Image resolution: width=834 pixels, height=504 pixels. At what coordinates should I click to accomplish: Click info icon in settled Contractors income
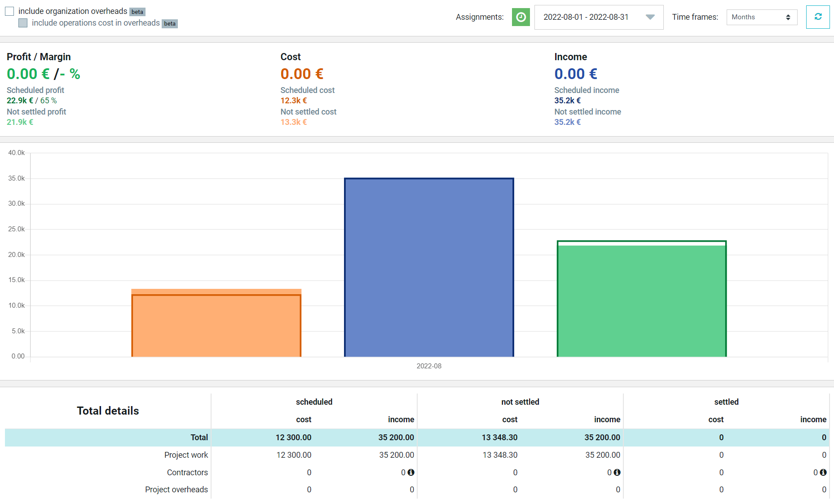[x=823, y=472]
